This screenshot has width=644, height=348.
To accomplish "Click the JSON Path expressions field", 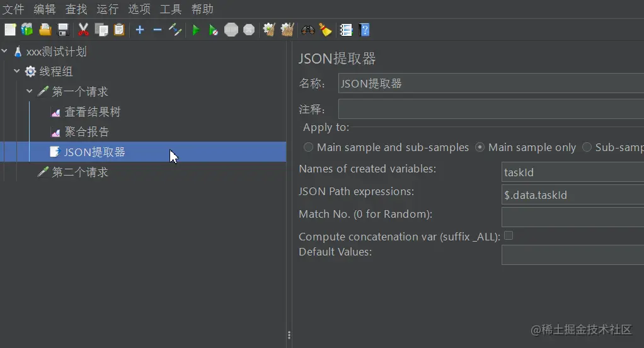I will click(573, 194).
